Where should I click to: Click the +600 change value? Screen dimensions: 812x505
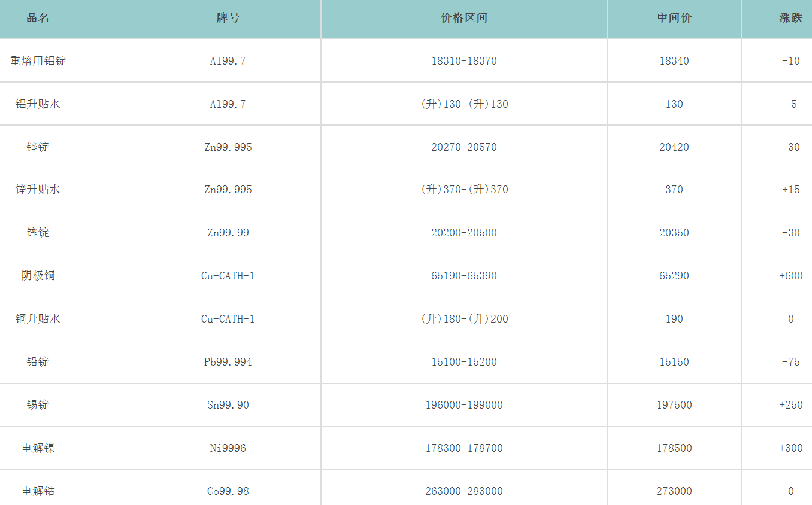[x=790, y=276]
